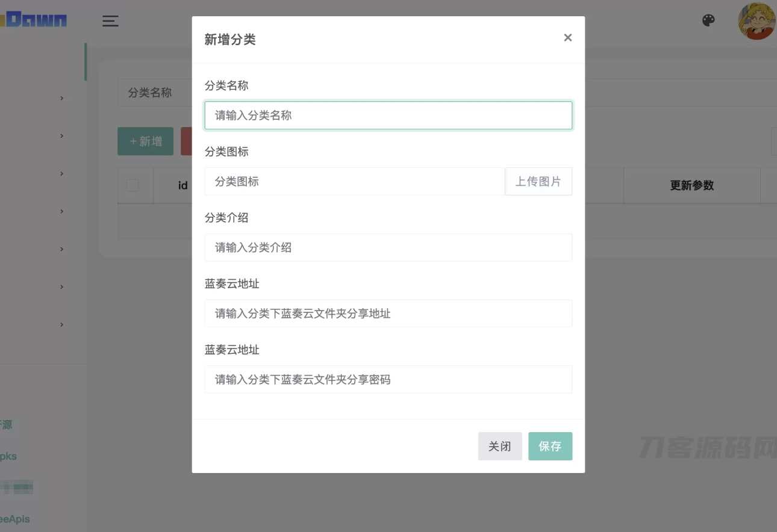The width and height of the screenshot is (777, 532).
Task: Click the 分类介绍 field label
Action: [x=226, y=218]
